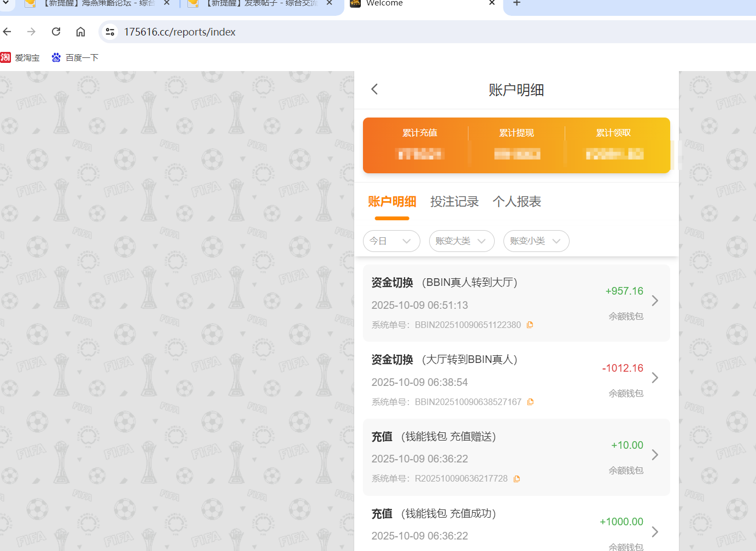Screen dimensions: 756x551
Task: Copy the order number R202510090636217728
Action: coord(517,478)
